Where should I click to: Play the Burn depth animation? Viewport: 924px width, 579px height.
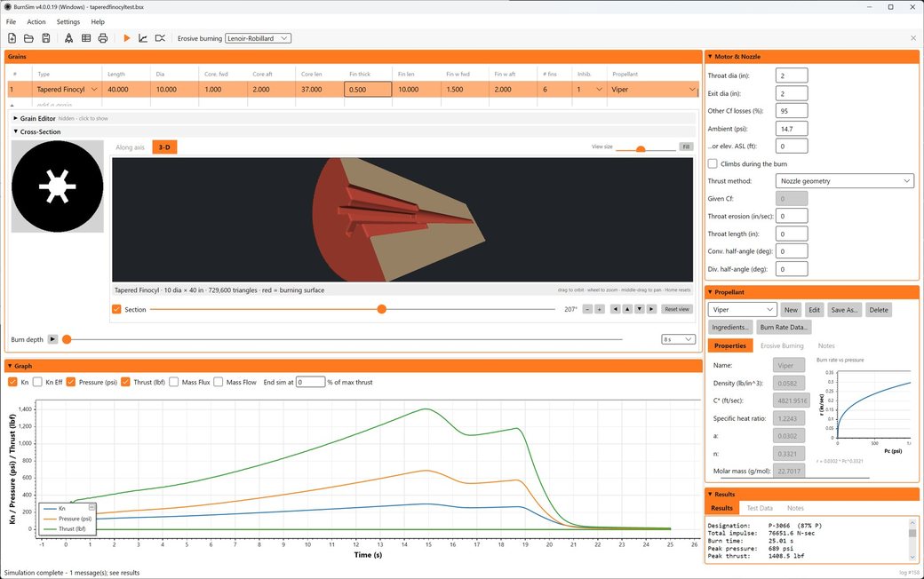[52, 339]
